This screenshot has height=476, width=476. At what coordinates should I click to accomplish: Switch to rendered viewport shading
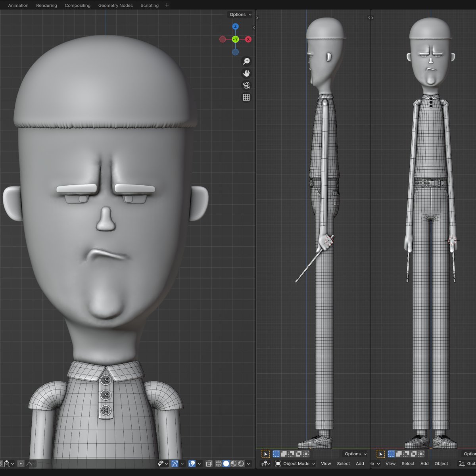[x=241, y=464]
